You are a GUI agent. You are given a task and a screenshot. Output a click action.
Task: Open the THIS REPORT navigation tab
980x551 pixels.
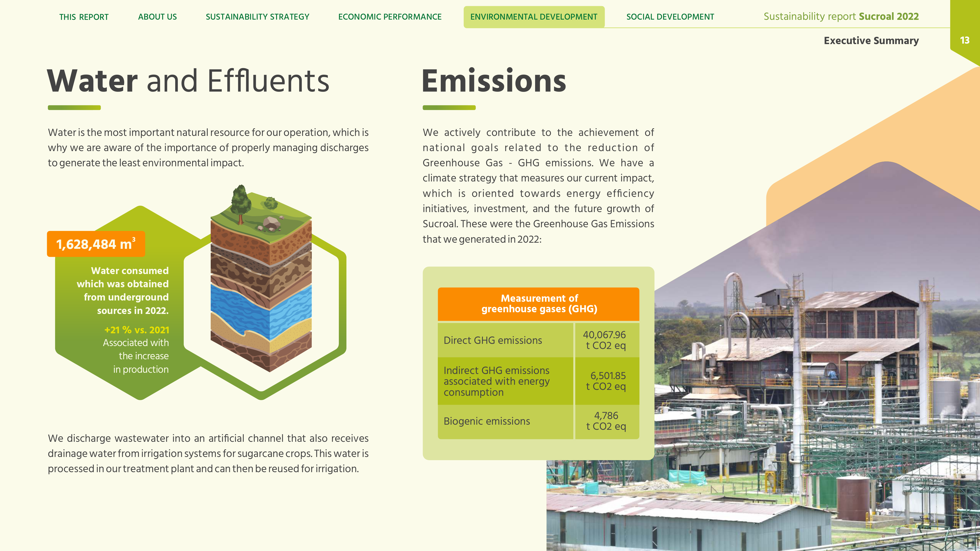pos(84,17)
